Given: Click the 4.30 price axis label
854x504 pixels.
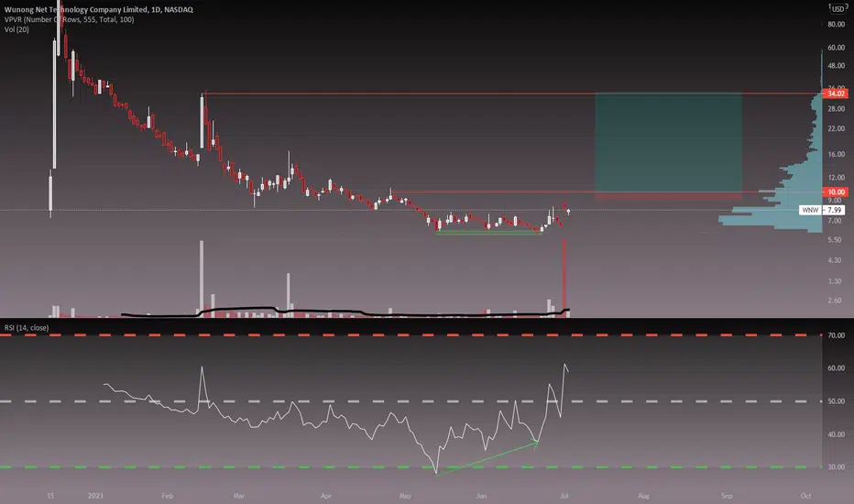Looking at the screenshot, I should 835,260.
